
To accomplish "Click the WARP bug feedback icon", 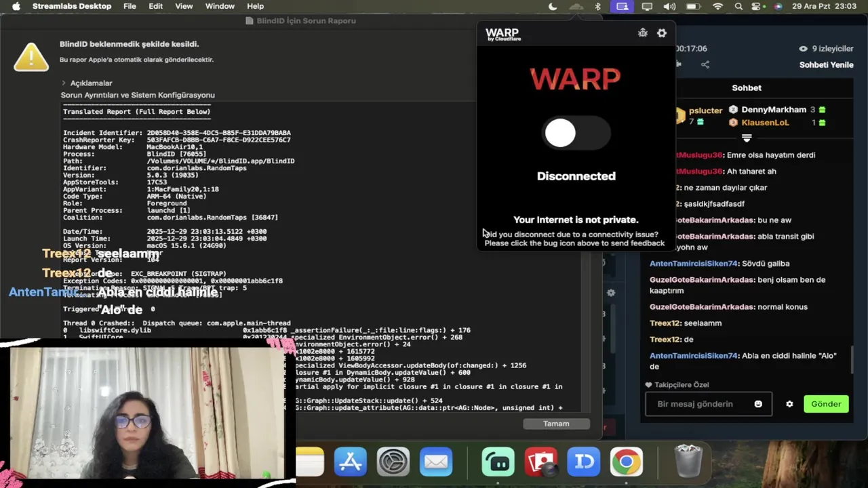I will coord(643,33).
